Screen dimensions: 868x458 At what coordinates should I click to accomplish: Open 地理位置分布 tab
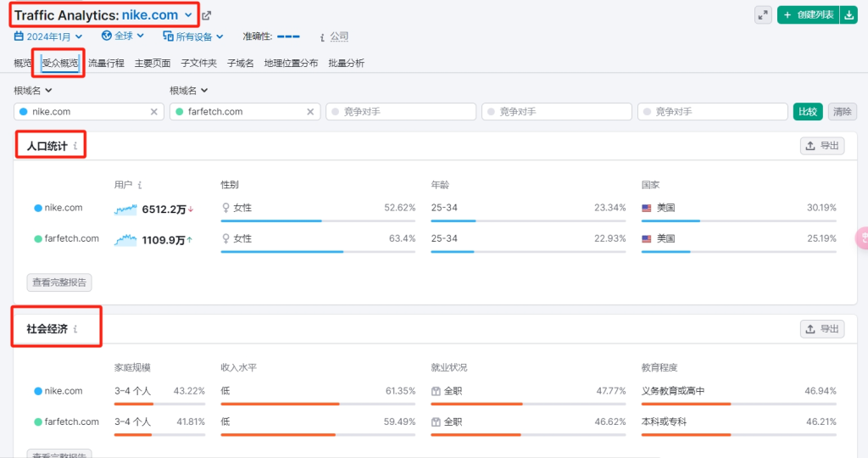[x=292, y=63]
